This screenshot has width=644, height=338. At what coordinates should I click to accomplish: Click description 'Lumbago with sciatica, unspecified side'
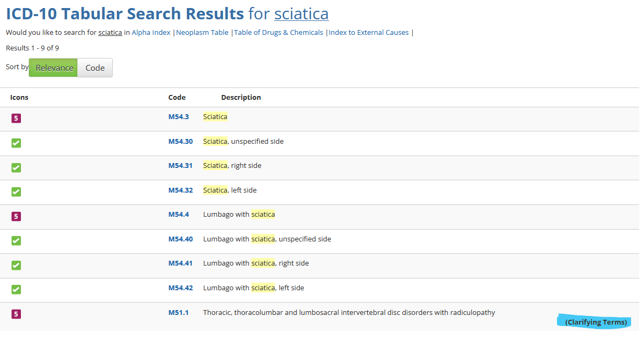[x=267, y=239]
